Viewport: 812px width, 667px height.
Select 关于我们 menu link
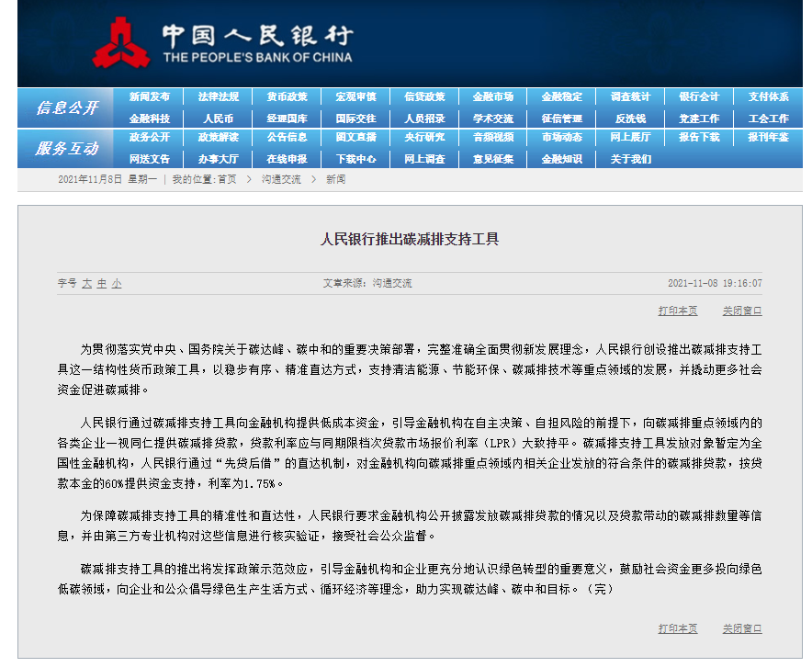tap(631, 159)
